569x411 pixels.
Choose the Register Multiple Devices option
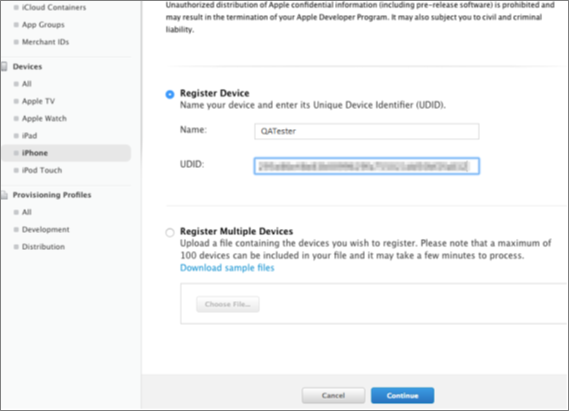point(170,232)
